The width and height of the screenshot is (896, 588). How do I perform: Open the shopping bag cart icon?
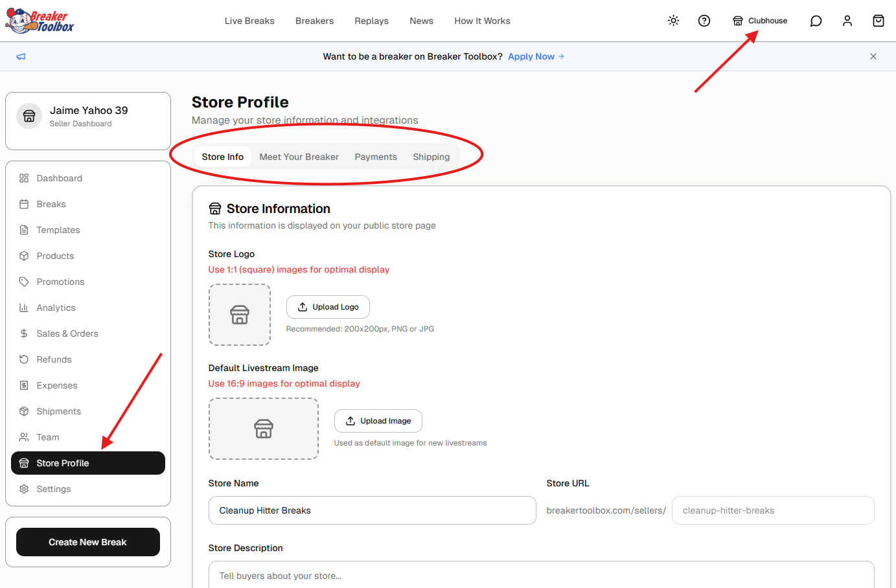click(x=879, y=21)
